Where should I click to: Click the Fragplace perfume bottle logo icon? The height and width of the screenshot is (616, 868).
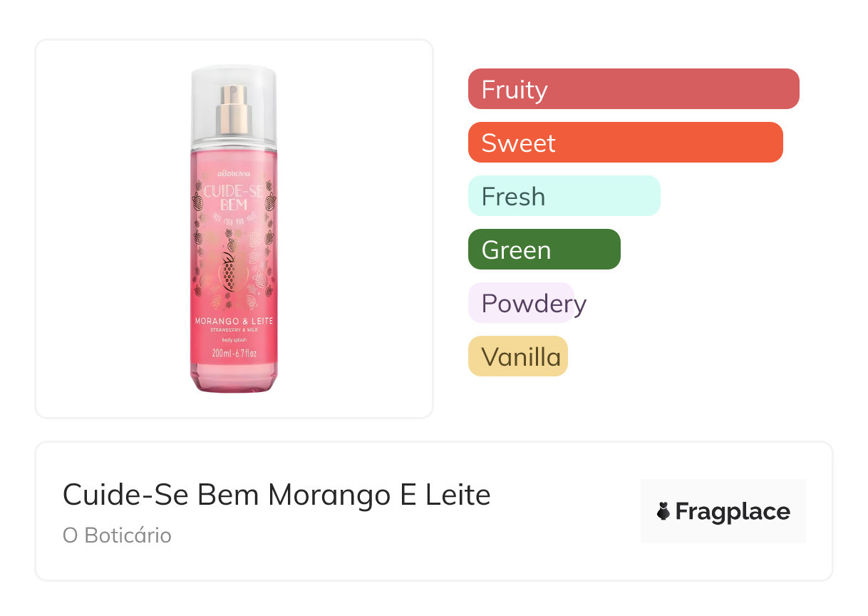pyautogui.click(x=663, y=511)
